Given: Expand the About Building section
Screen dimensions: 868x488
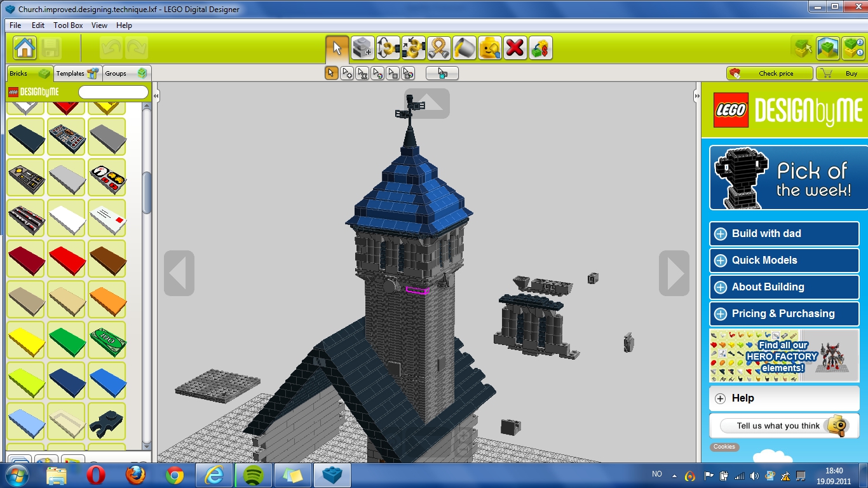Looking at the screenshot, I should click(x=784, y=287).
